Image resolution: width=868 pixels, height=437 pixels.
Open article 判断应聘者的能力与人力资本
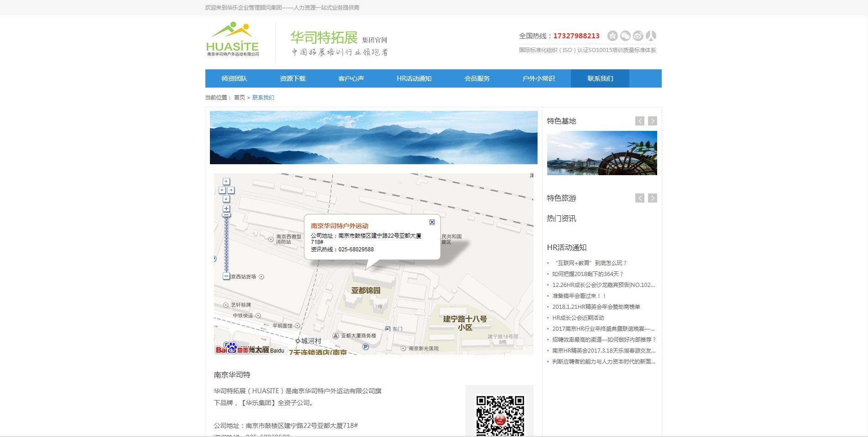coord(604,362)
